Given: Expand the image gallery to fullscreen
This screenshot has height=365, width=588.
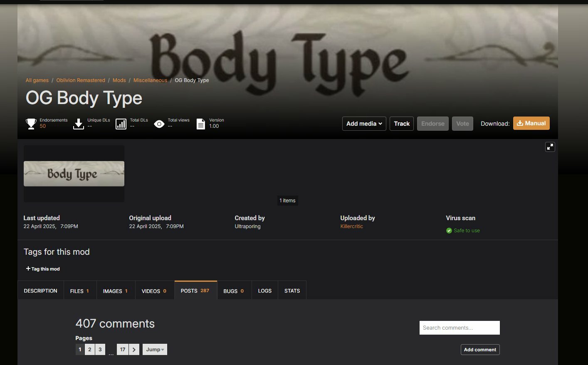Looking at the screenshot, I should 550,147.
